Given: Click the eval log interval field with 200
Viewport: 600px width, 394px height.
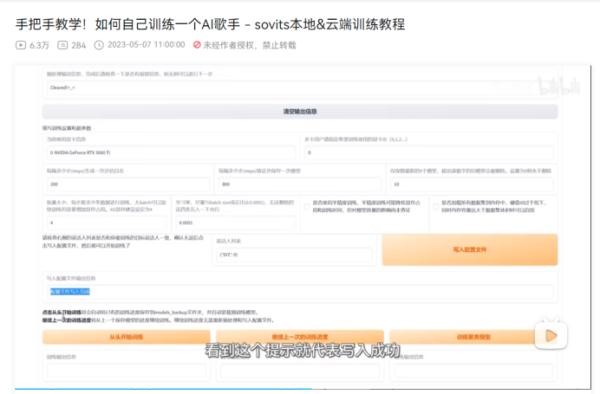Looking at the screenshot, I should pos(128,184).
